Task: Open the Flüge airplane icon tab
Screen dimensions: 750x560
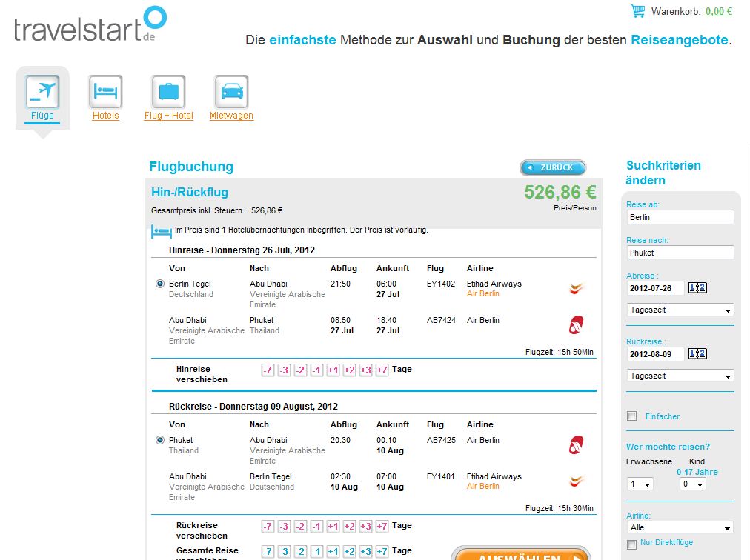Action: (42, 91)
